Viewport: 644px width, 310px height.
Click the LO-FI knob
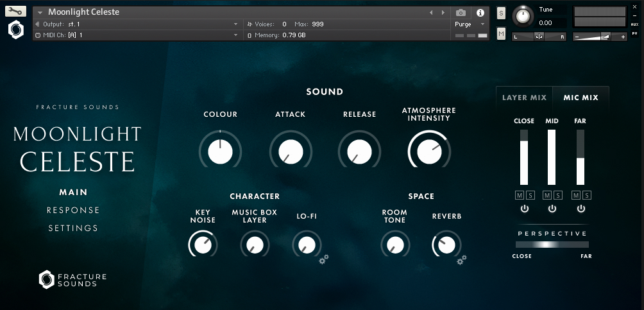pos(307,245)
